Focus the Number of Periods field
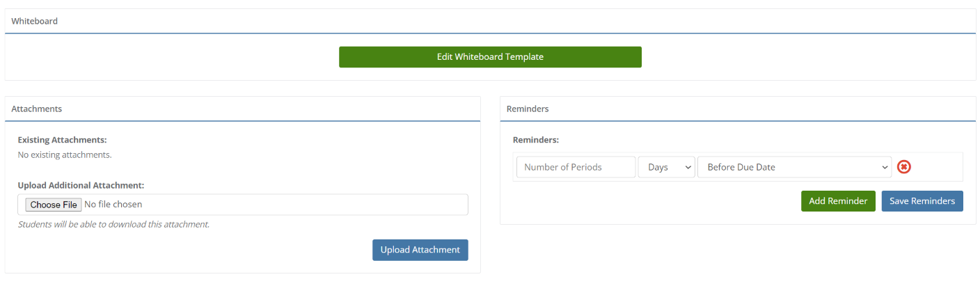Screen dimensions: 980x302 tap(576, 167)
